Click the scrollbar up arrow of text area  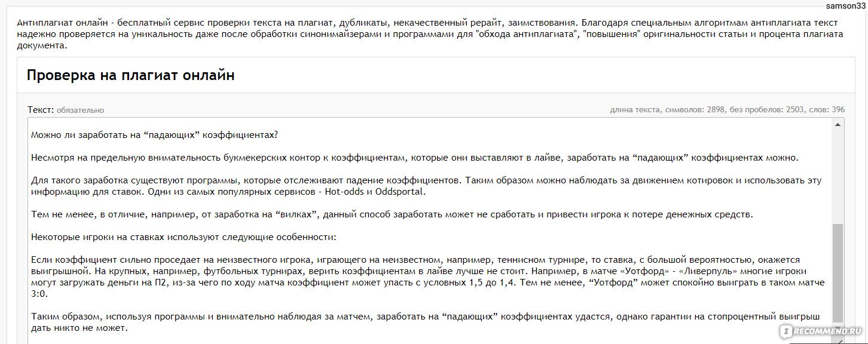[x=838, y=125]
